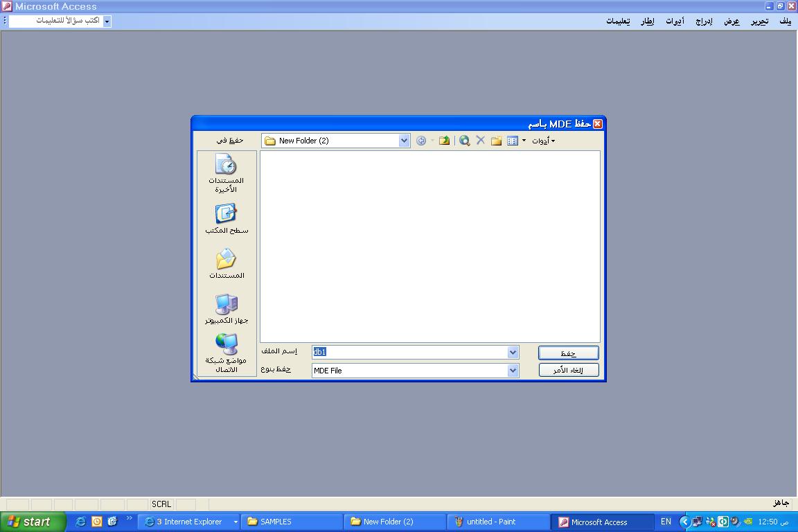Click the Access key icon in the title bar
Viewport: 798px width, 532px height.
coord(7,6)
